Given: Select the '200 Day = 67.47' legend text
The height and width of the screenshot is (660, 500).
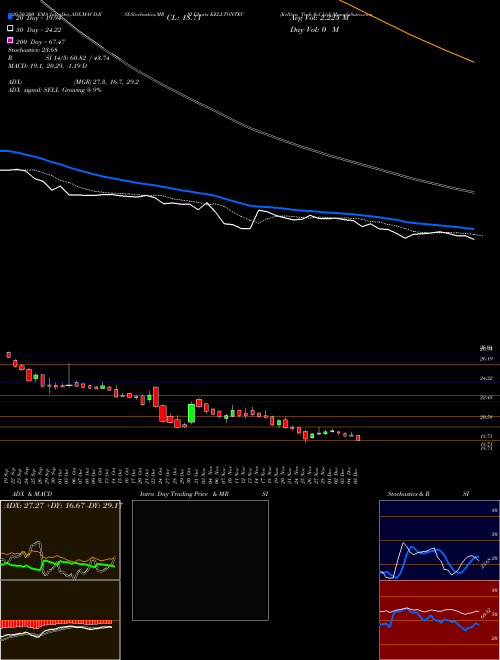Looking at the screenshot, I should pyautogui.click(x=40, y=42).
